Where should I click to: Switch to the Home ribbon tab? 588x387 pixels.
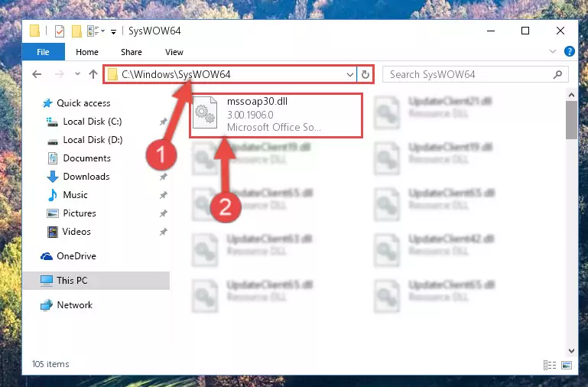pyautogui.click(x=87, y=52)
